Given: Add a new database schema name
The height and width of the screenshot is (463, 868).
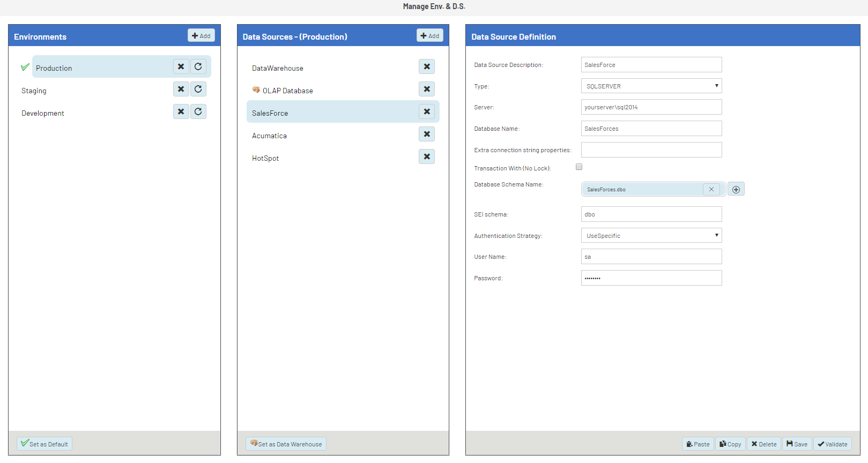Looking at the screenshot, I should (736, 189).
